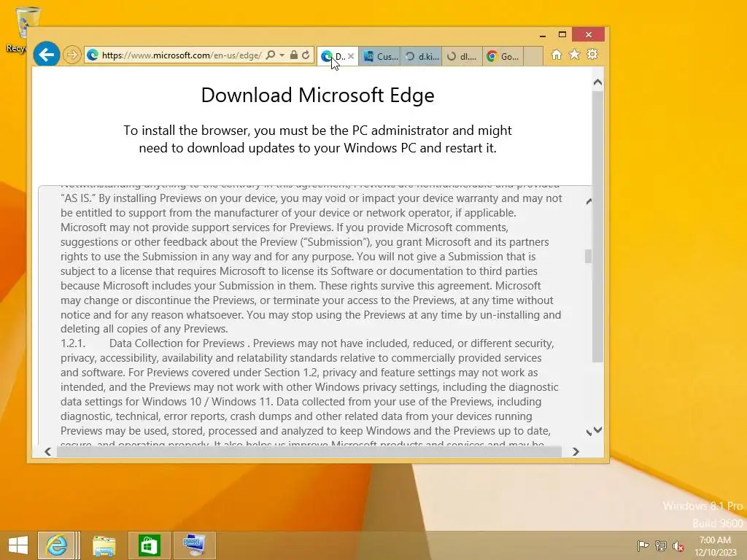Click the search magnifier in address bar
This screenshot has width=747, height=560.
click(271, 55)
